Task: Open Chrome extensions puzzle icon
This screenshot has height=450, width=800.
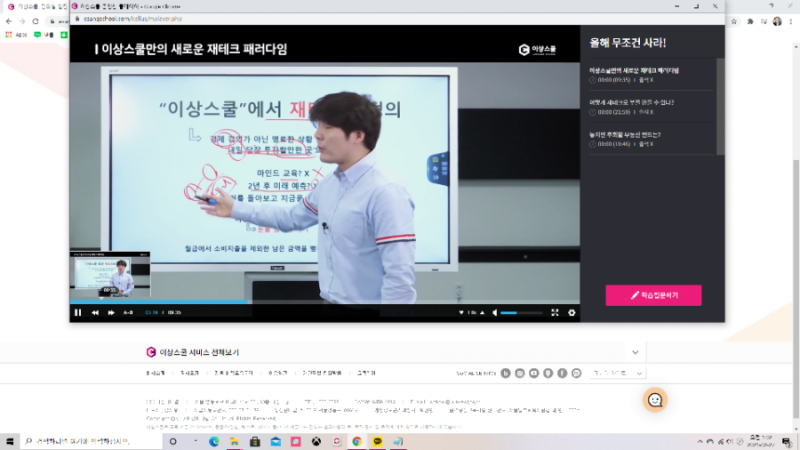Action: click(x=750, y=21)
